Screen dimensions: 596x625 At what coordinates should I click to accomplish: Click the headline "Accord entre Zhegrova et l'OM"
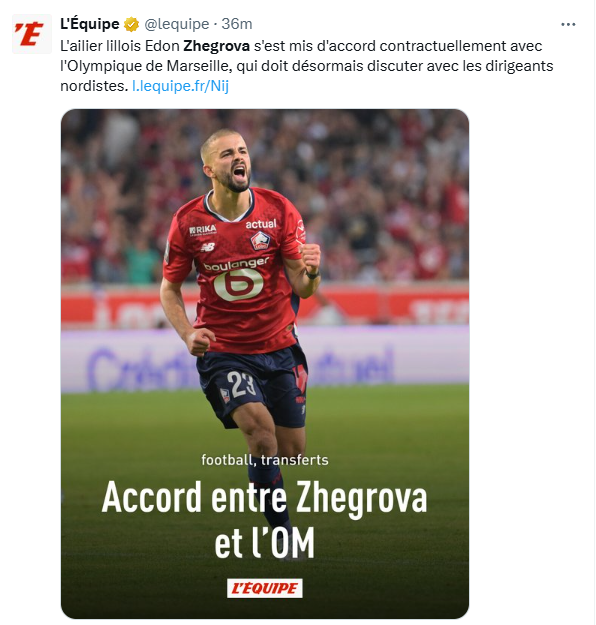tap(265, 519)
